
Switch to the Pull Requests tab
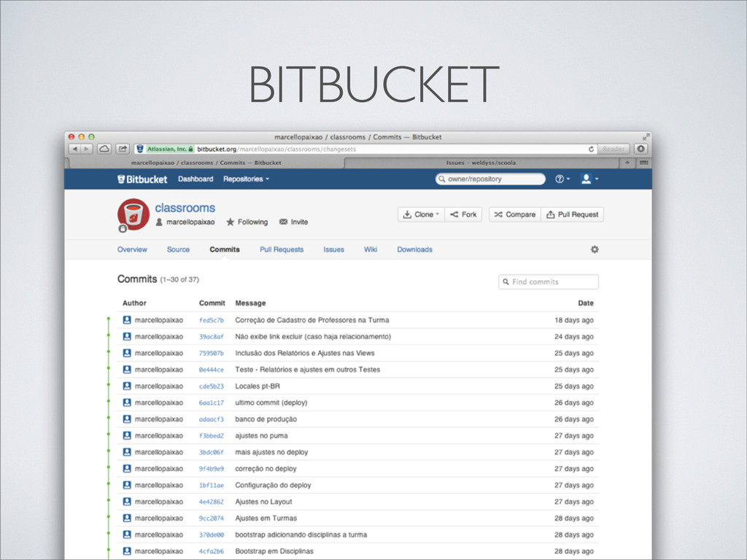point(282,249)
